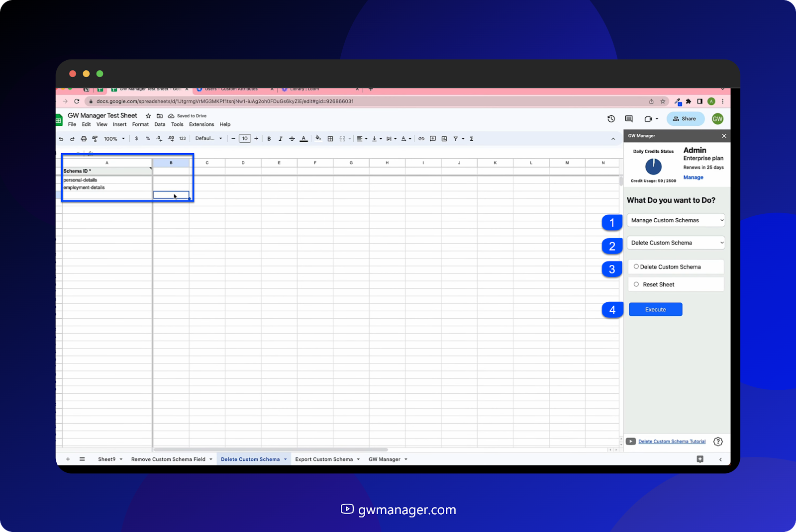Image resolution: width=796 pixels, height=532 pixels.
Task: Open the fill color bucket
Action: (x=318, y=139)
